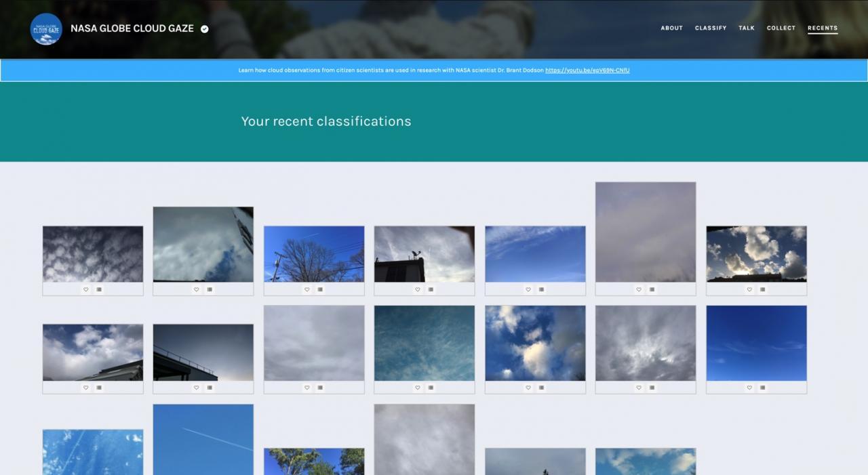Add bare tree photo to a collection

pyautogui.click(x=320, y=289)
